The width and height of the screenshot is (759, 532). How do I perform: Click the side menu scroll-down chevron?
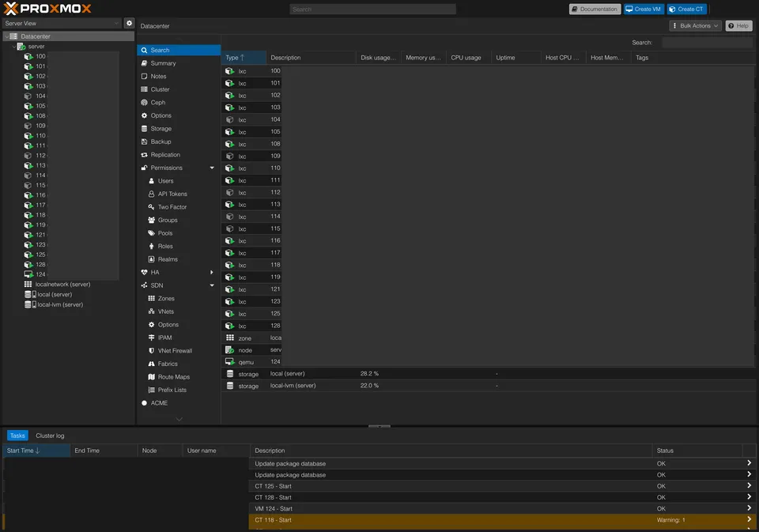pyautogui.click(x=179, y=419)
